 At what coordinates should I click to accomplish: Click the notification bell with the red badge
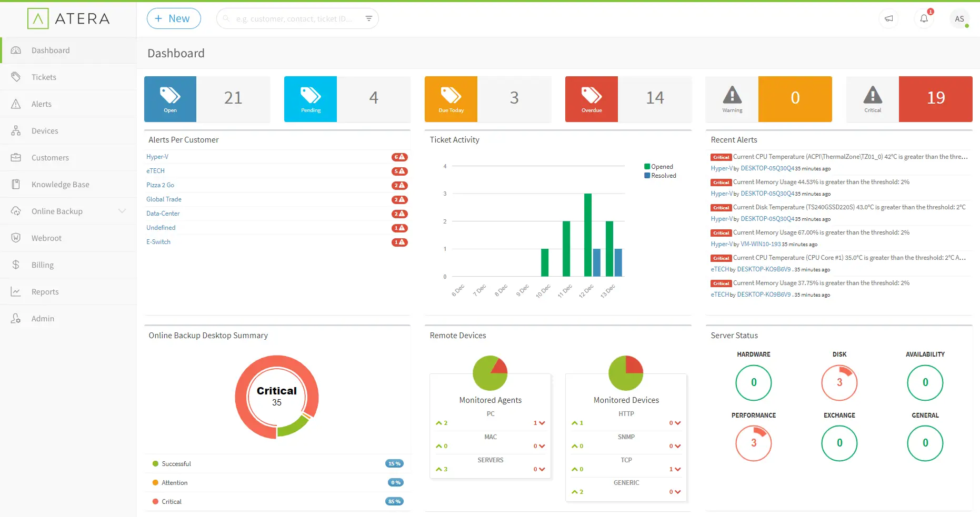point(924,18)
